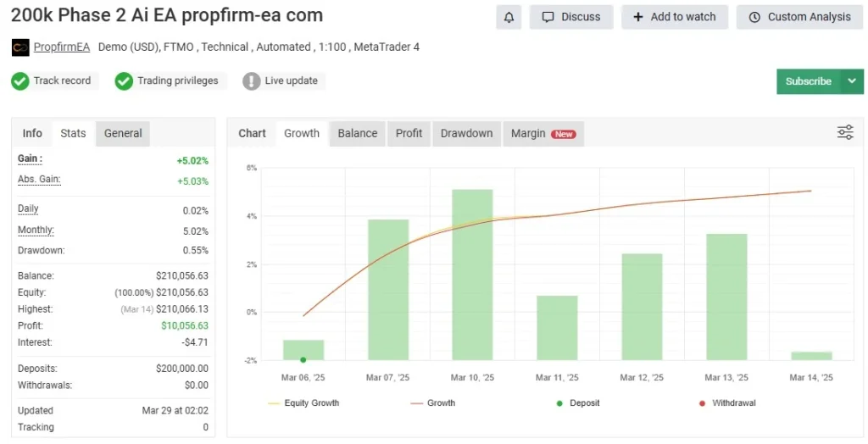868x444 pixels.
Task: Select the Chart tab
Action: point(252,133)
